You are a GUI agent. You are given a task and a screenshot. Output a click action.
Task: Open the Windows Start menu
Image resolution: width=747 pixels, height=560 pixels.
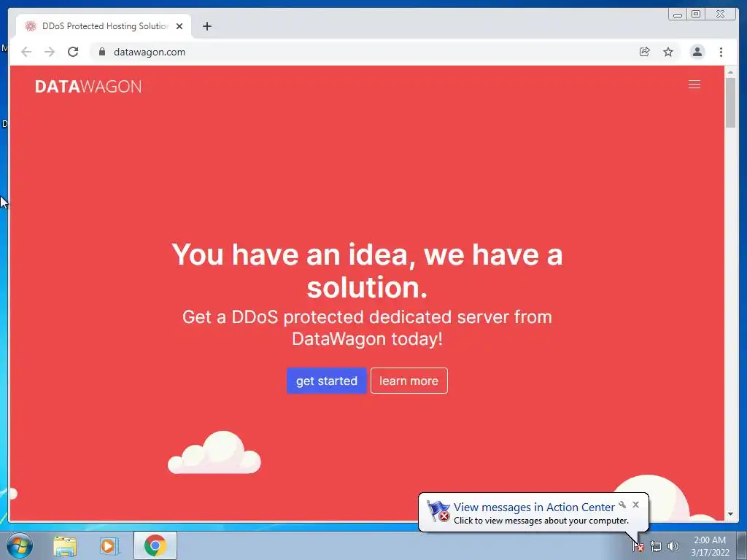point(20,545)
